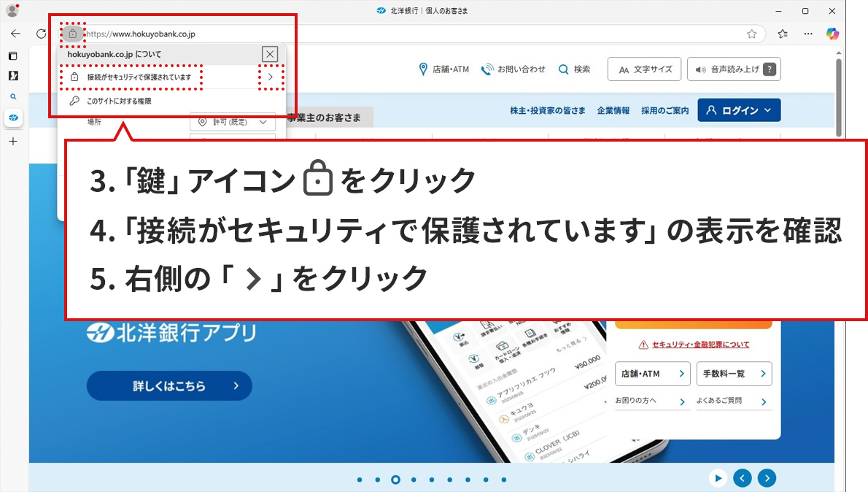Select the 事業主のお客さま tab
The width and height of the screenshot is (868, 492).
click(330, 118)
